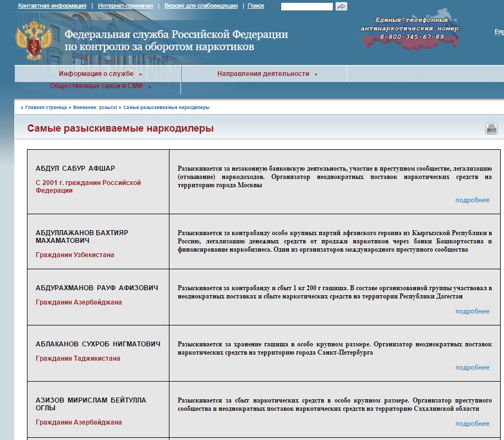
Task: Click the Федеральная служба Российской Федерации site title
Action: click(176, 40)
